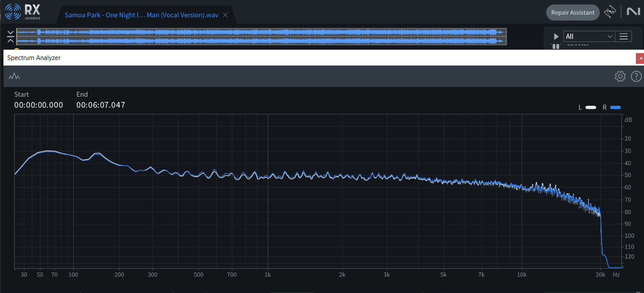Click the Leveler module icon

556,46
